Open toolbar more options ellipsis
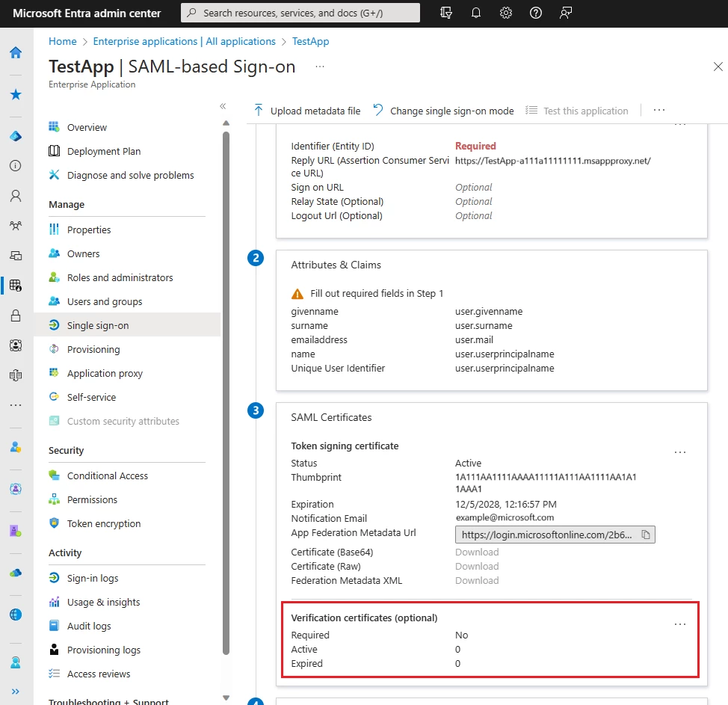 tap(658, 110)
